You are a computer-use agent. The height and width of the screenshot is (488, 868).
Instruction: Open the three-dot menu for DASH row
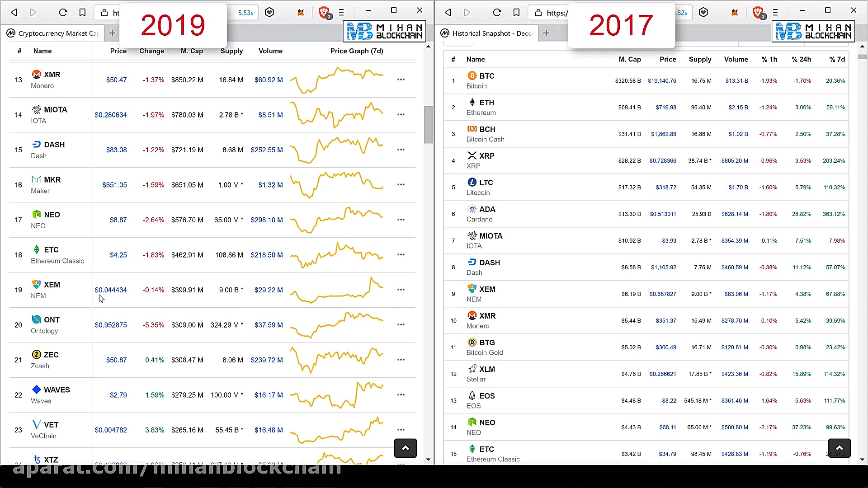pyautogui.click(x=401, y=150)
